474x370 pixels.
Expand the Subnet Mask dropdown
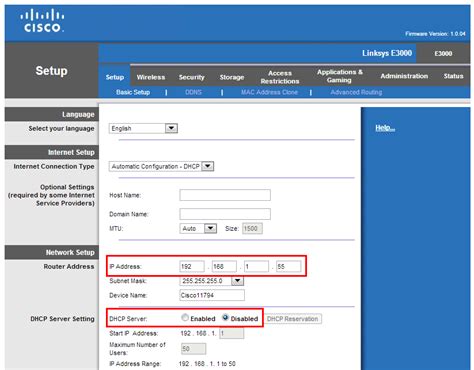tap(212, 281)
